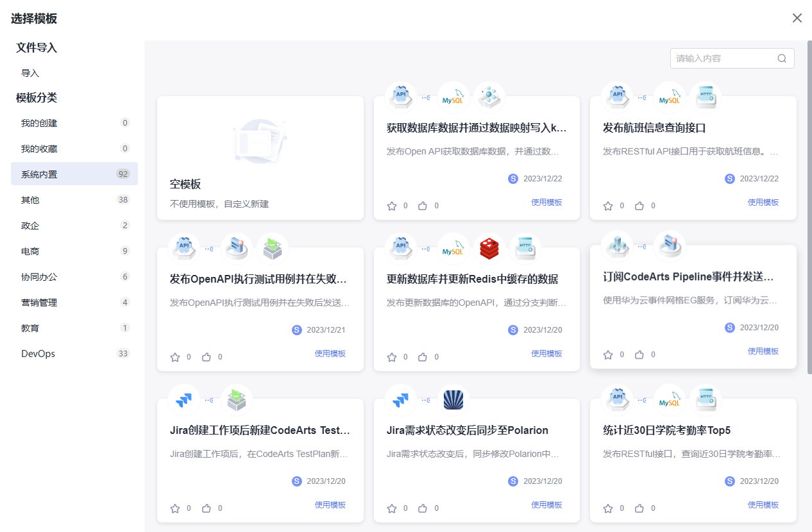Star the 统计近30日学院考勤率Top5 template
Screen dimensions: 812x532
coord(608,508)
